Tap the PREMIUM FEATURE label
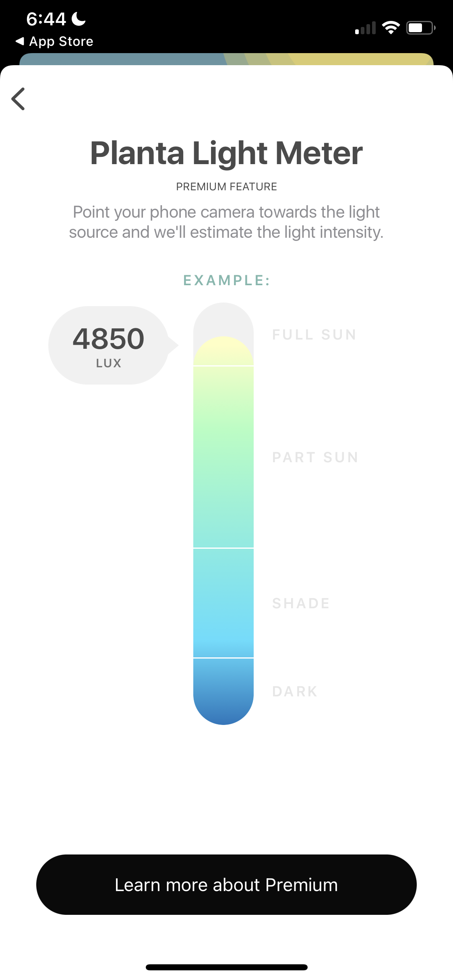The height and width of the screenshot is (980, 453). point(226,187)
